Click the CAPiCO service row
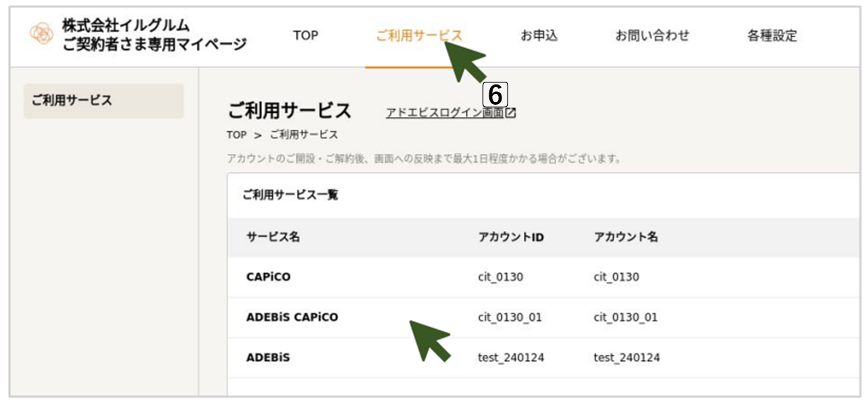The width and height of the screenshot is (868, 408). coord(268,277)
